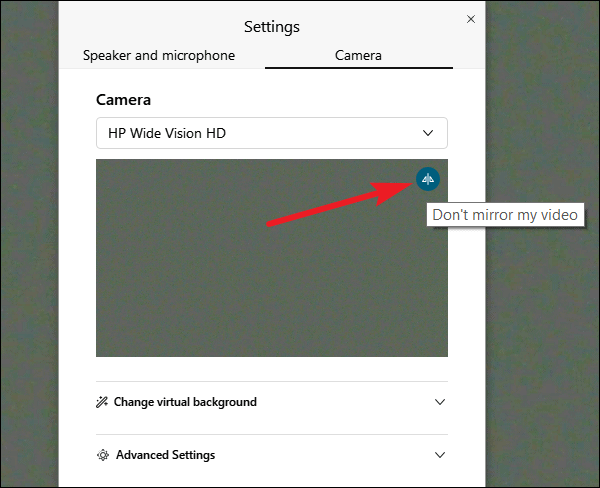The image size is (600, 488).
Task: Click the bold Camera section heading
Action: pos(123,100)
